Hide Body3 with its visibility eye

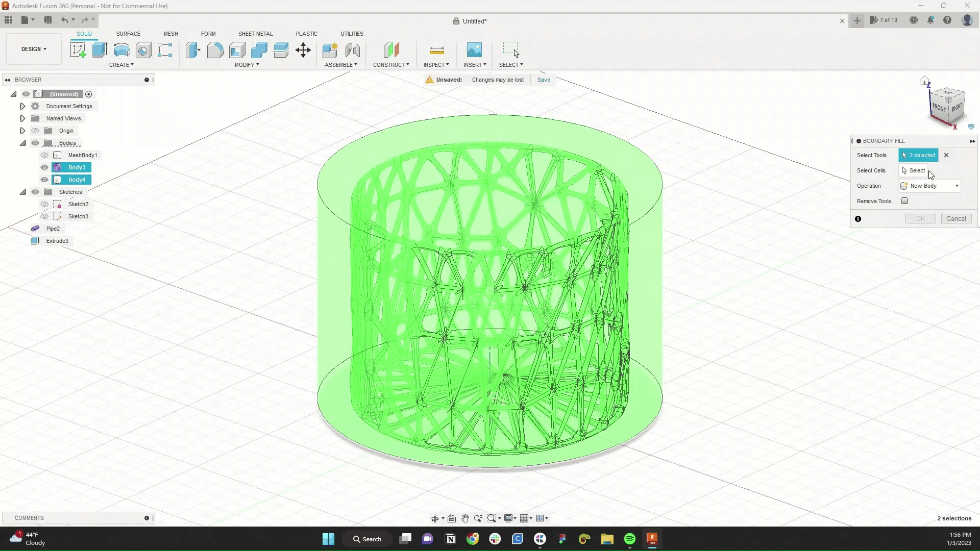(x=44, y=167)
